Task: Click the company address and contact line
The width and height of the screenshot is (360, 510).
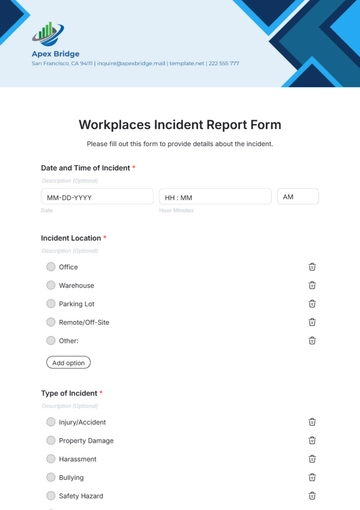Action: point(135,63)
